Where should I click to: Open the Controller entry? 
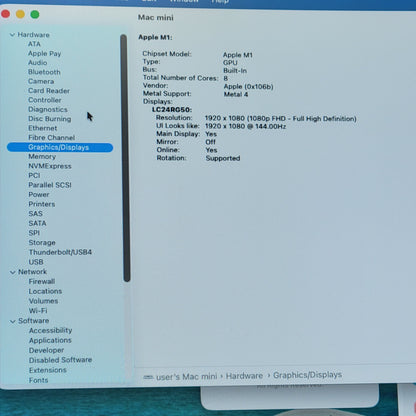point(45,100)
